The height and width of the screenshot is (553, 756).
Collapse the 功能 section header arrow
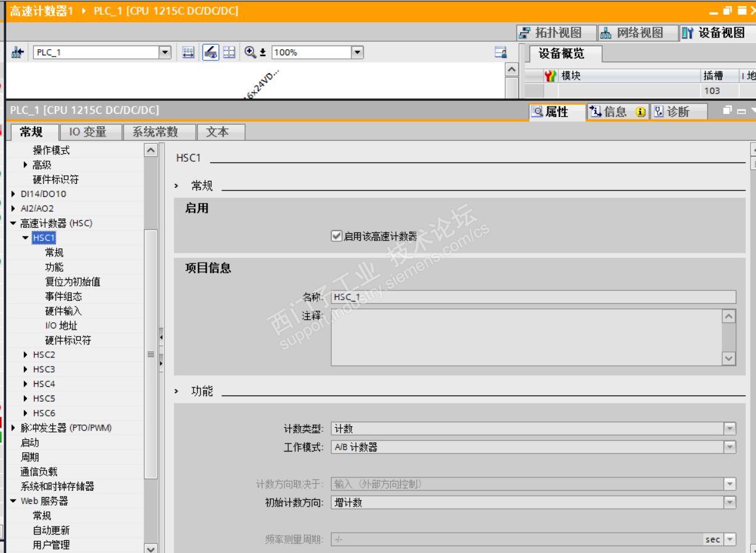tap(176, 391)
